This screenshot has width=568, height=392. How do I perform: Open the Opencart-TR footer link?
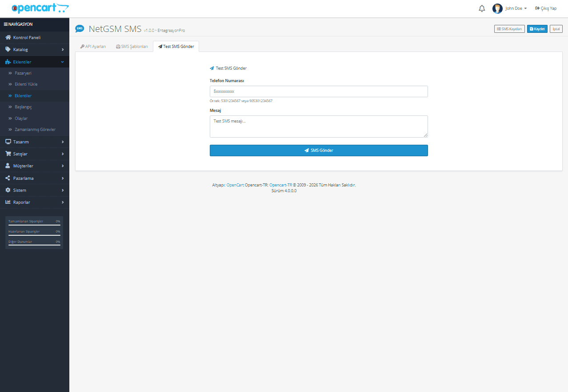tap(280, 185)
